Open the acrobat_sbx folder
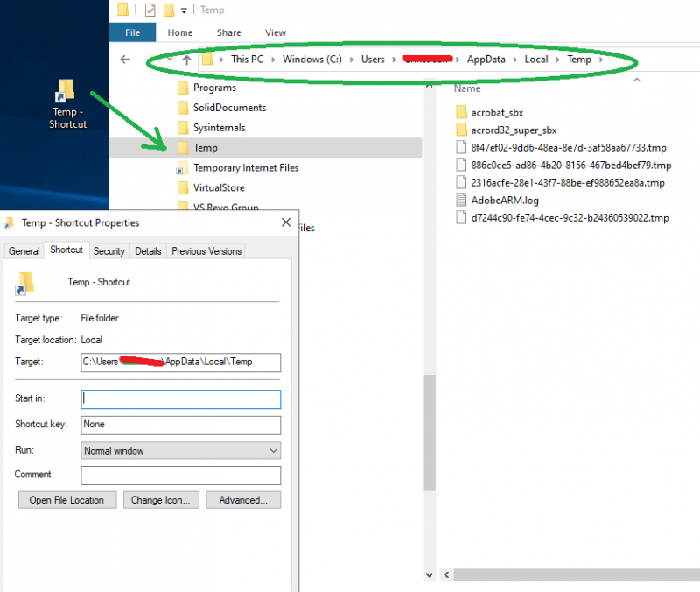The image size is (700, 592). 495,112
